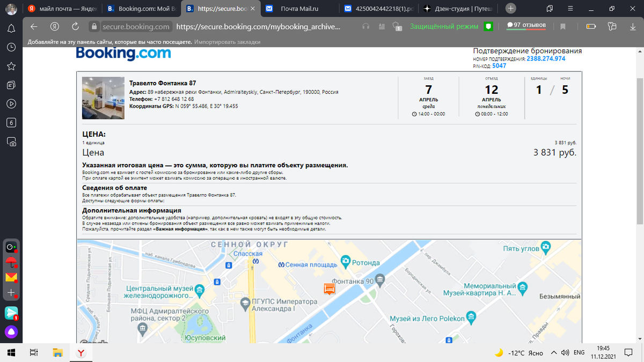Click the translate page icon
Viewport: 644px width, 362px height.
pyautogui.click(x=398, y=26)
